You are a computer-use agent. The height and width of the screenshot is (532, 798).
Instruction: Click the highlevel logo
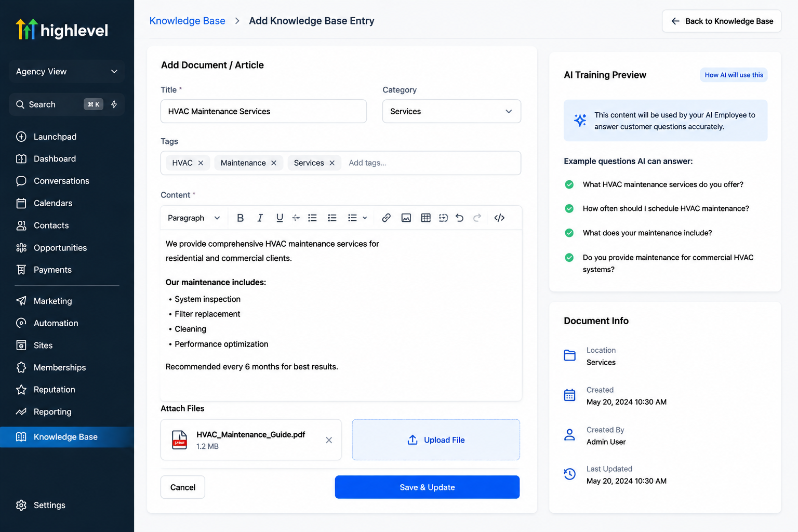62,30
